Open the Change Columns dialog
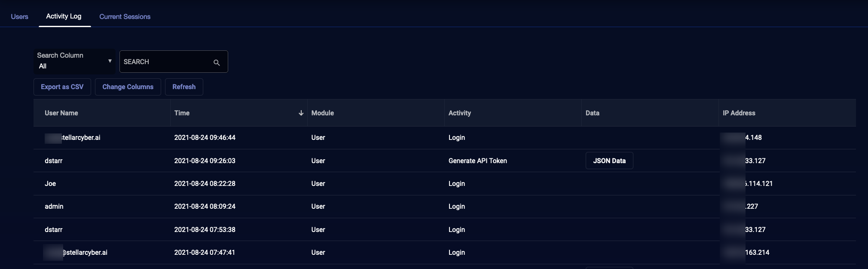868x269 pixels. click(128, 87)
